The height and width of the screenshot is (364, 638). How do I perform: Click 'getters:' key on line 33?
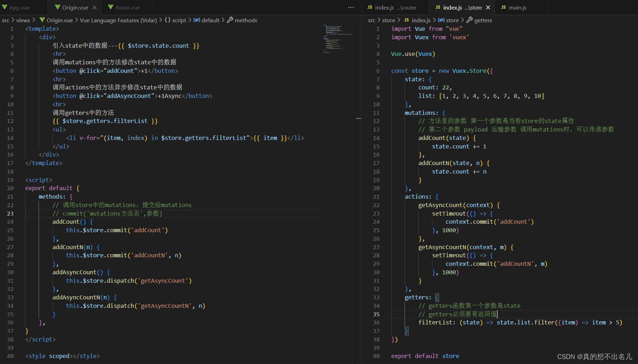point(418,297)
